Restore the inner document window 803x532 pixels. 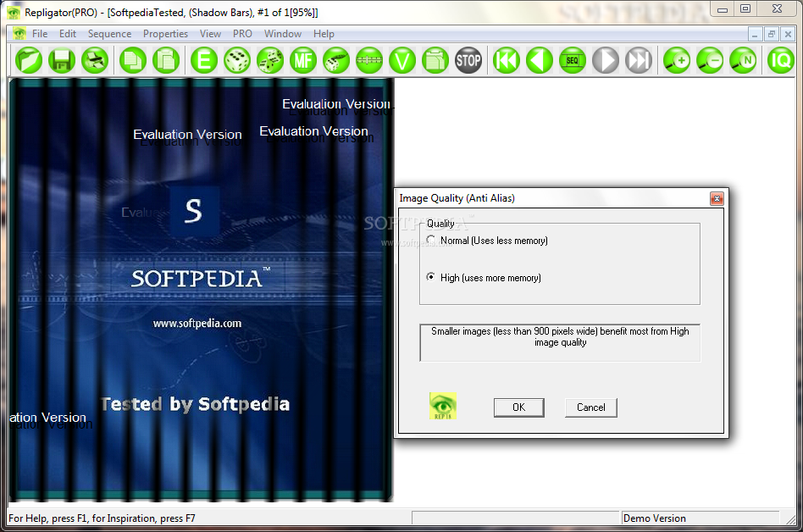[772, 34]
